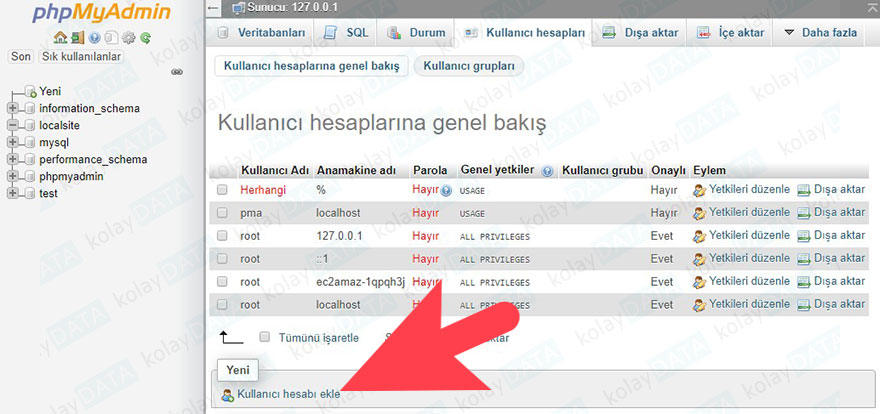
Task: Click Yetkileri düzenle for Herhangi user
Action: click(x=749, y=190)
